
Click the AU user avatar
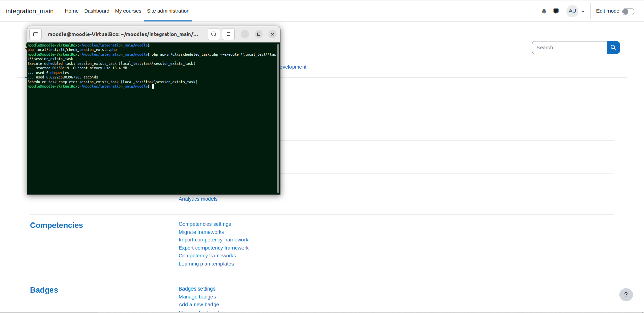(x=572, y=11)
